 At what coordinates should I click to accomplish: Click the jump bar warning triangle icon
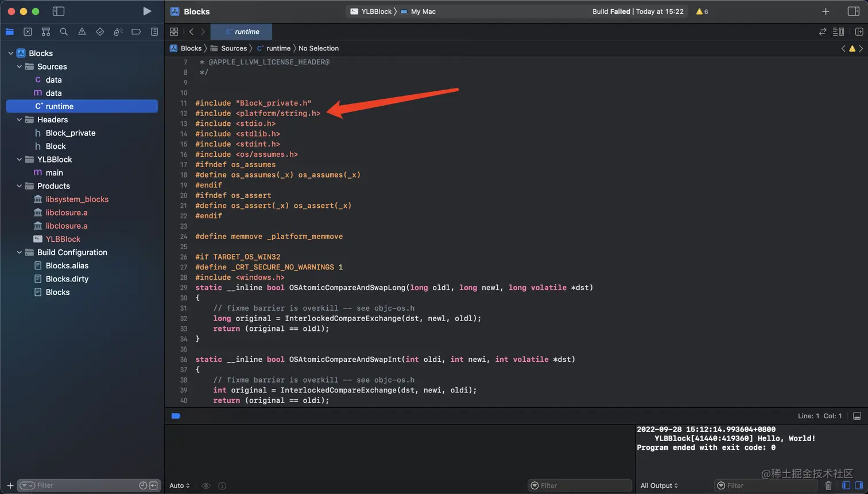pyautogui.click(x=852, y=48)
